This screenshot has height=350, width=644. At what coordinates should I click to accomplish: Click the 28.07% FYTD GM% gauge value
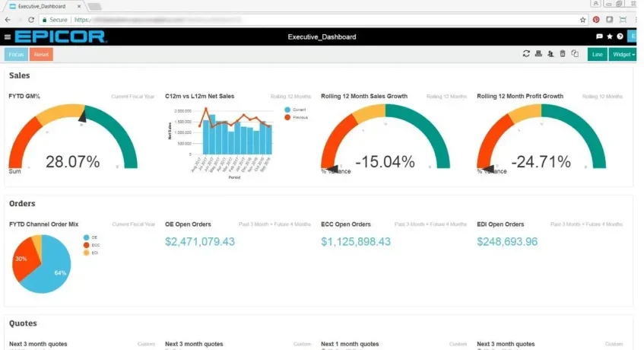(x=73, y=162)
